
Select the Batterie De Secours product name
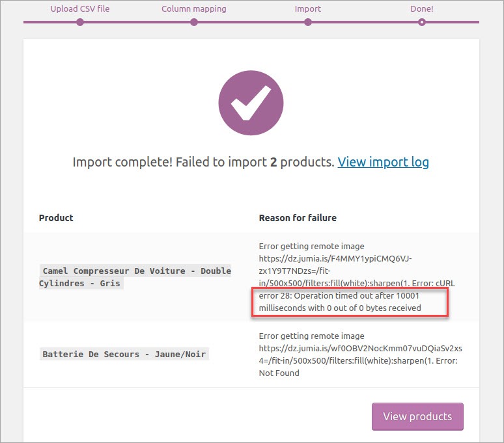coord(124,355)
